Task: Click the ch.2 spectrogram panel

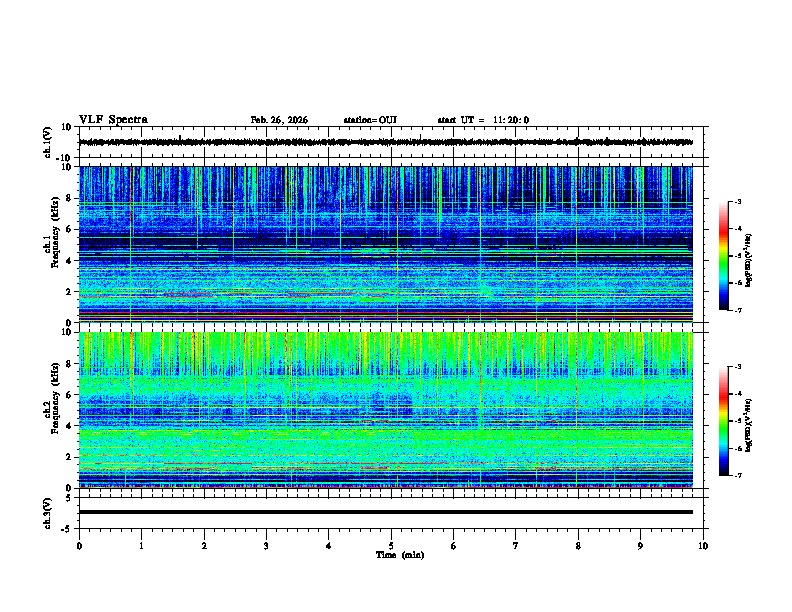Action: point(385,410)
